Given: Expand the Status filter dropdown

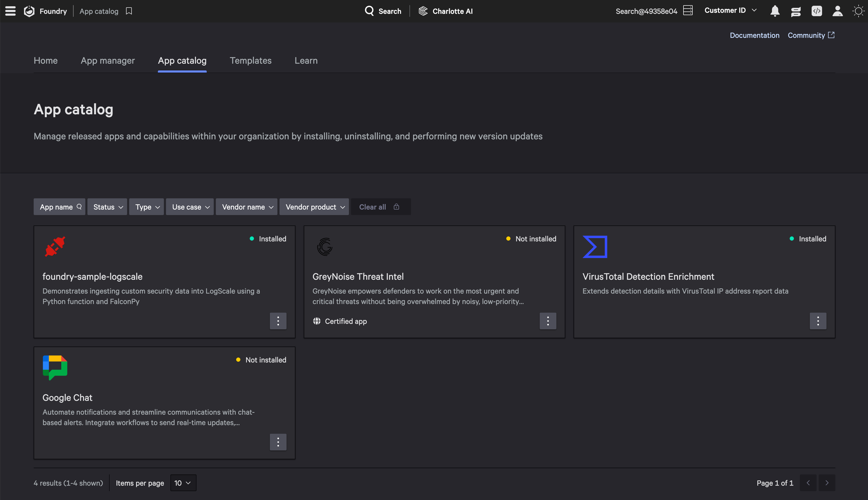Looking at the screenshot, I should [108, 207].
